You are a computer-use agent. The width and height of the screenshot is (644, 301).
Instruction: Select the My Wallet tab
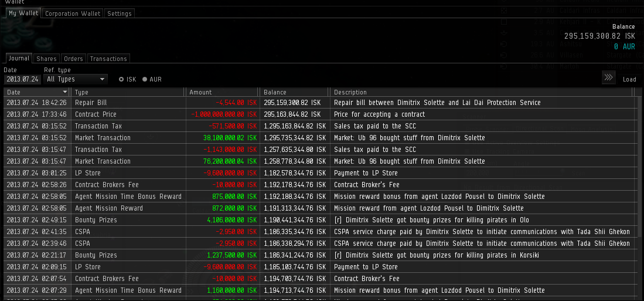click(x=23, y=13)
